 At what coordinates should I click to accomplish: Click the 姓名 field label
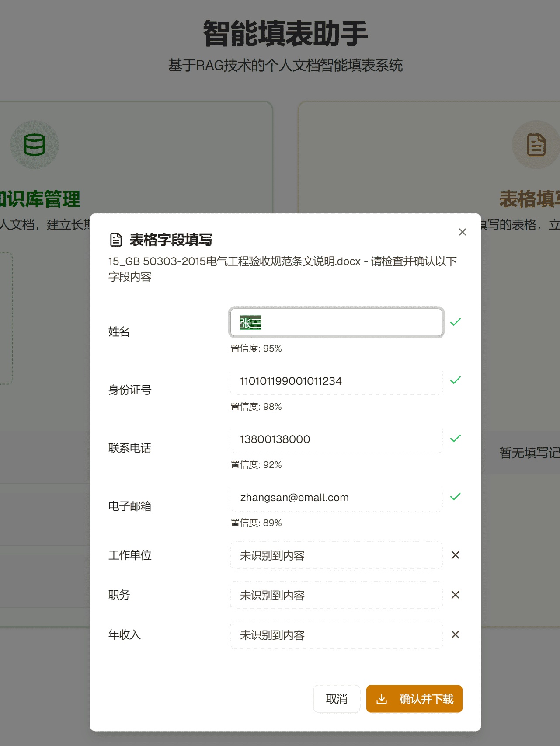click(x=119, y=332)
